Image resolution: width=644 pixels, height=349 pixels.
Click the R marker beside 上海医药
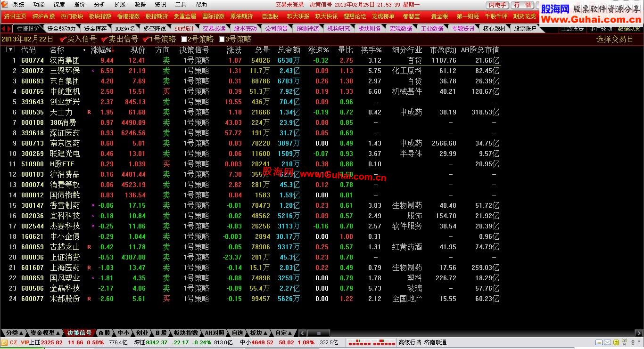[x=89, y=268]
